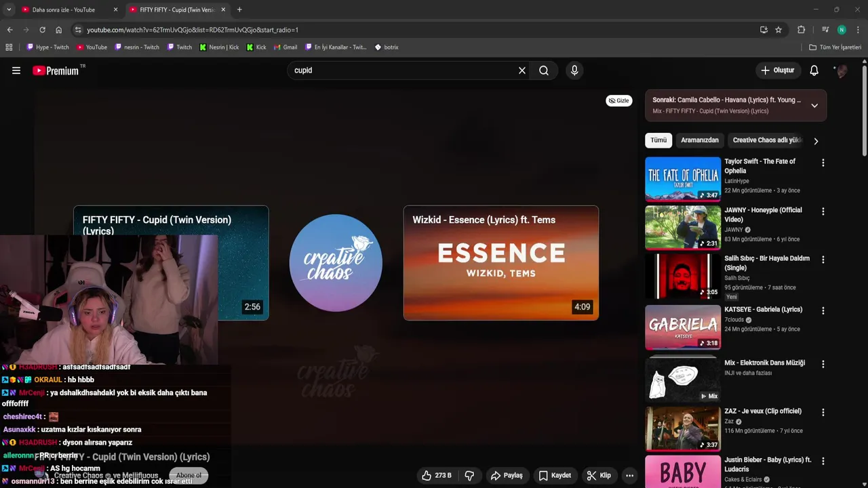Open options for Mix Elektronik Dans Müziği
Image resolution: width=868 pixels, height=488 pixels.
[823, 364]
